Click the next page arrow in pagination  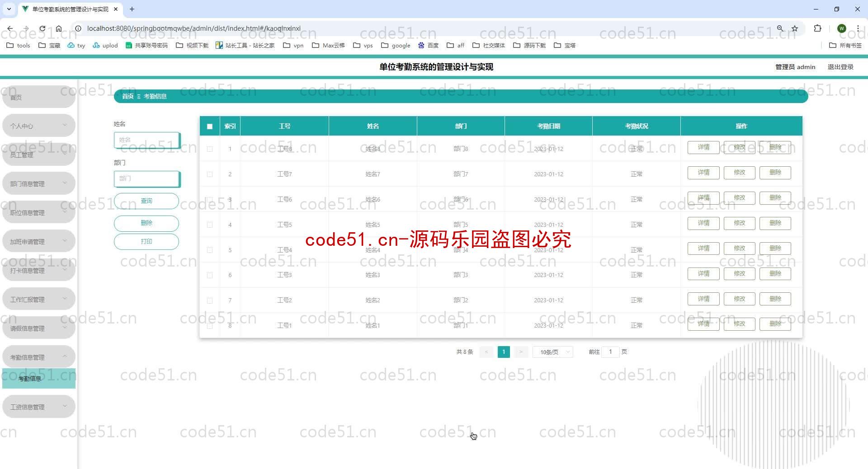[x=521, y=352]
